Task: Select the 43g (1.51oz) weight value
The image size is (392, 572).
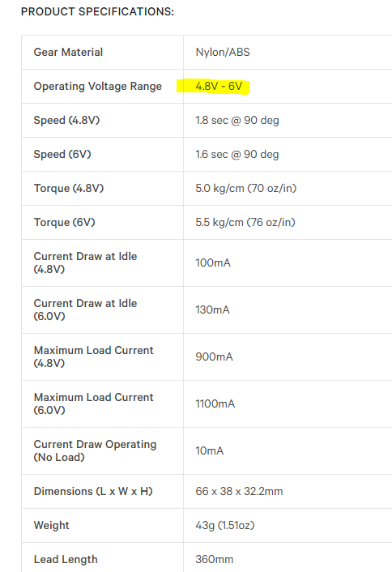Action: click(x=225, y=525)
